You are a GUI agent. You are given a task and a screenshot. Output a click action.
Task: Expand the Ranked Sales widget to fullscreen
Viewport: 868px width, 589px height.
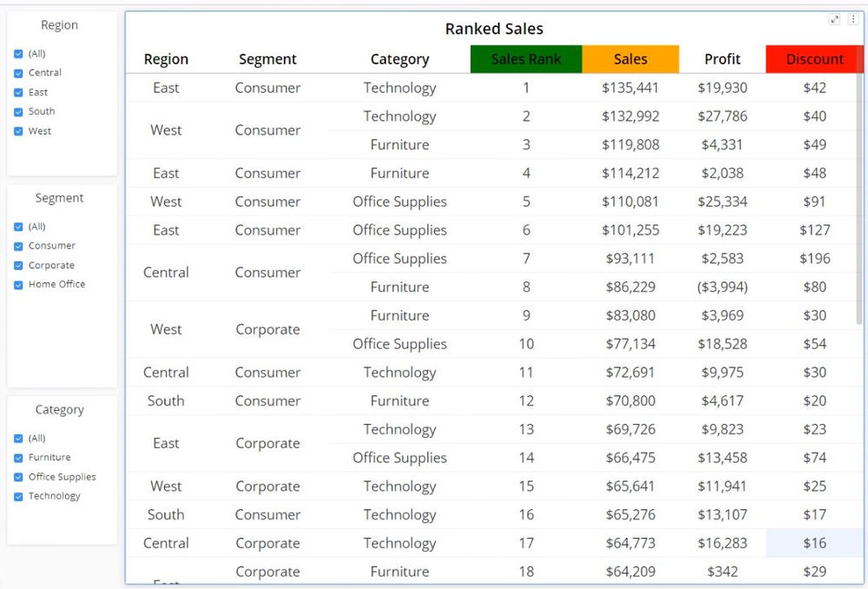point(835,19)
